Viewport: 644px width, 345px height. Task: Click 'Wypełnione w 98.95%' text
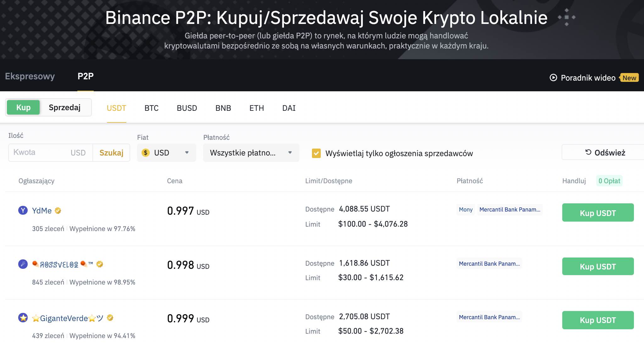102,282
